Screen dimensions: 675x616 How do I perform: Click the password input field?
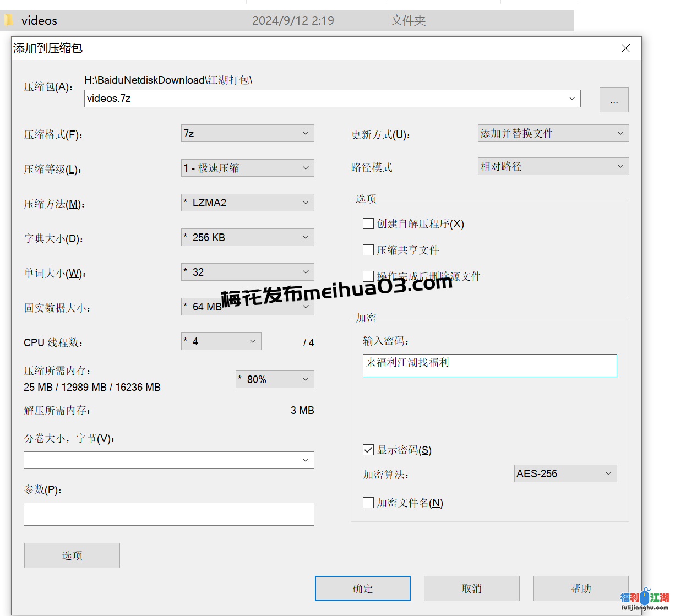pos(489,366)
